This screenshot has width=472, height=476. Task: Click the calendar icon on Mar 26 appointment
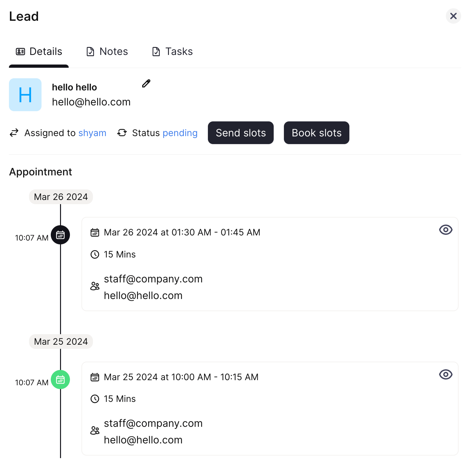(x=95, y=233)
